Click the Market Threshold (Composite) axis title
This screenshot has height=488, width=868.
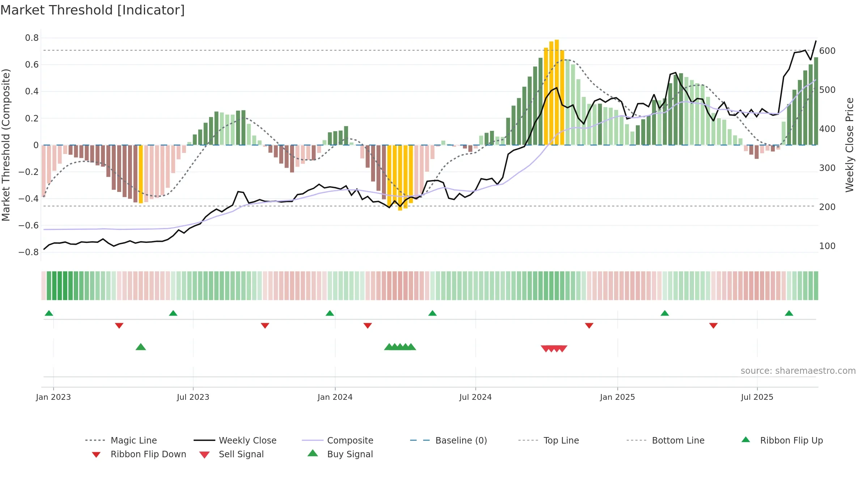tap(6, 145)
